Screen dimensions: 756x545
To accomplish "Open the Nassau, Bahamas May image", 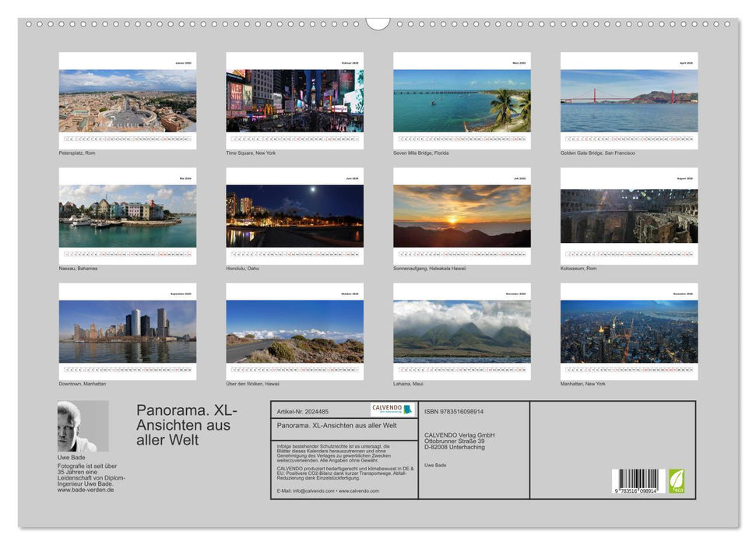I will click(127, 216).
